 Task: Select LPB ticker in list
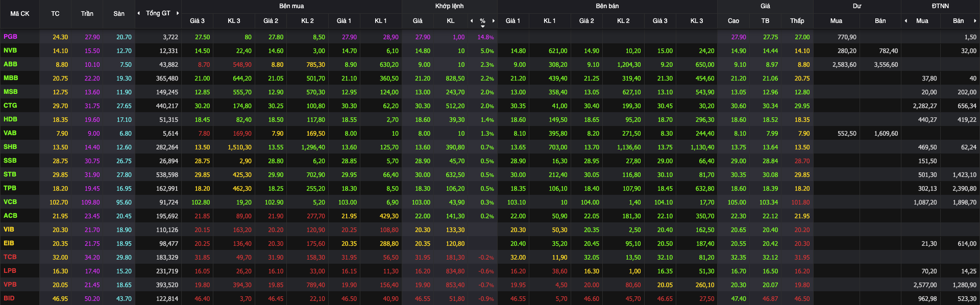pyautogui.click(x=10, y=271)
